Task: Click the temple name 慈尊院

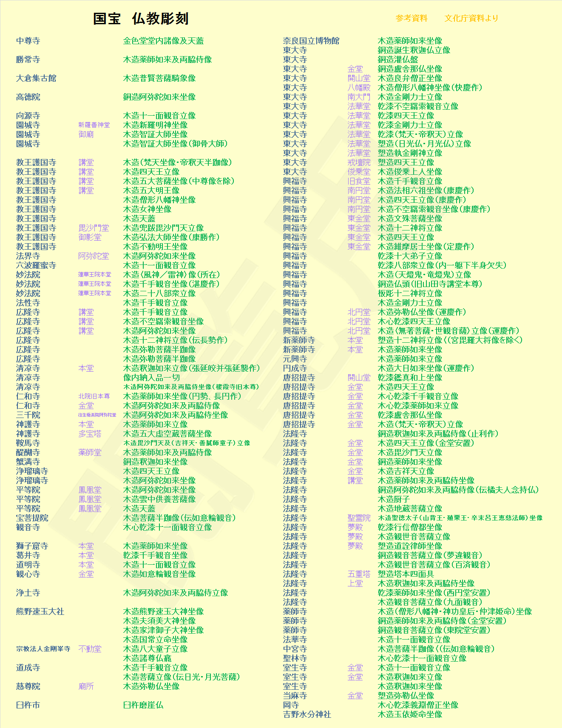Action: pyautogui.click(x=28, y=686)
